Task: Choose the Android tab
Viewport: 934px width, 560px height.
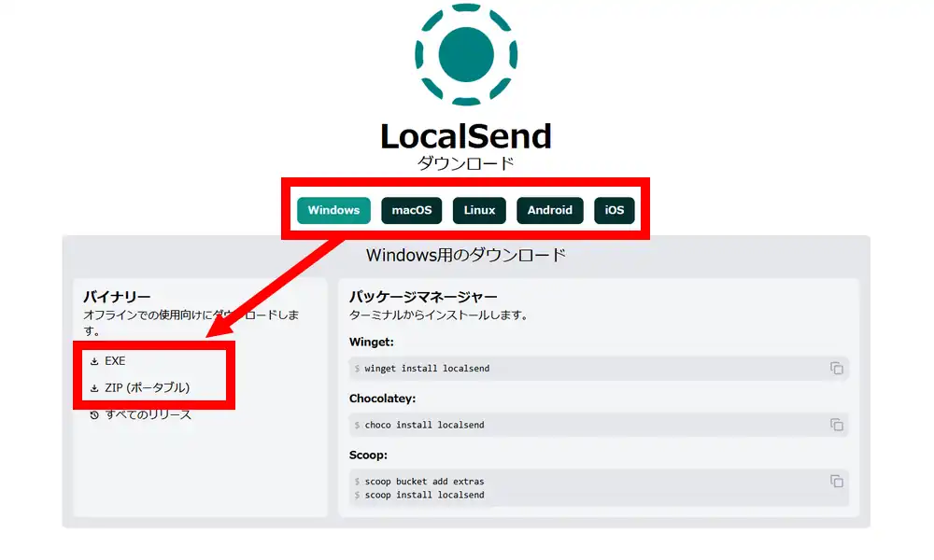Action: click(x=549, y=210)
